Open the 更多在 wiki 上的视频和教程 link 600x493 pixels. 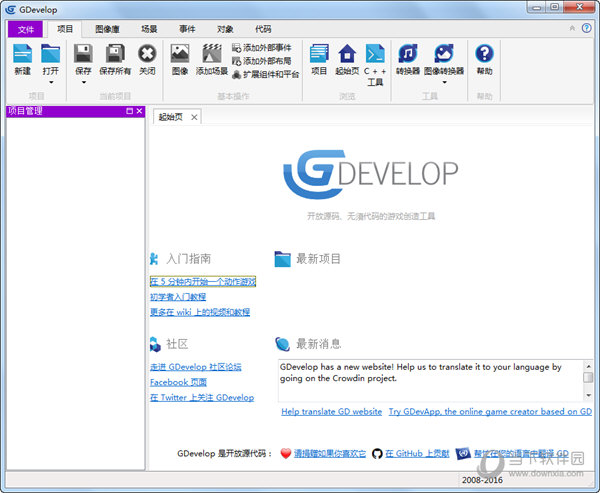(x=200, y=312)
